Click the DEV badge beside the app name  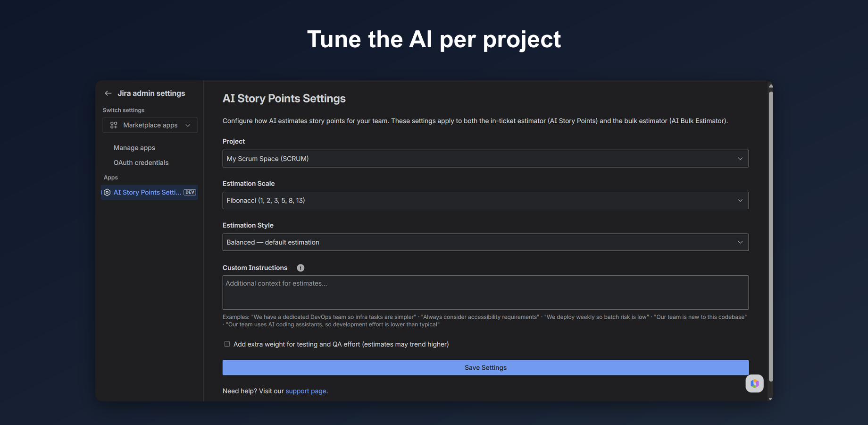coord(190,192)
